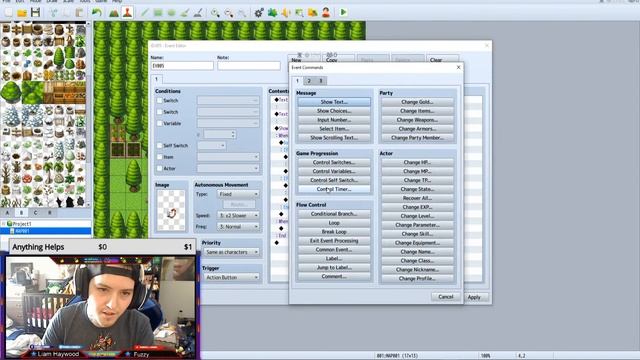
Task: Open the Plugin Manager puzzle icon
Action: coord(272,13)
